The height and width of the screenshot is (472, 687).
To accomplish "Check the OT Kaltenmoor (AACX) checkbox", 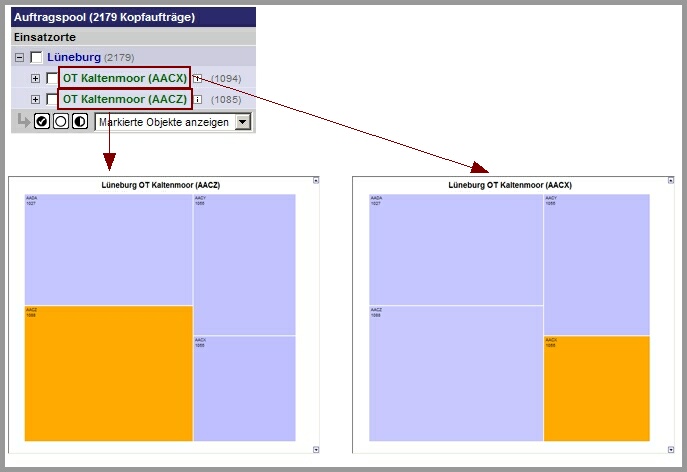I will tap(52, 78).
